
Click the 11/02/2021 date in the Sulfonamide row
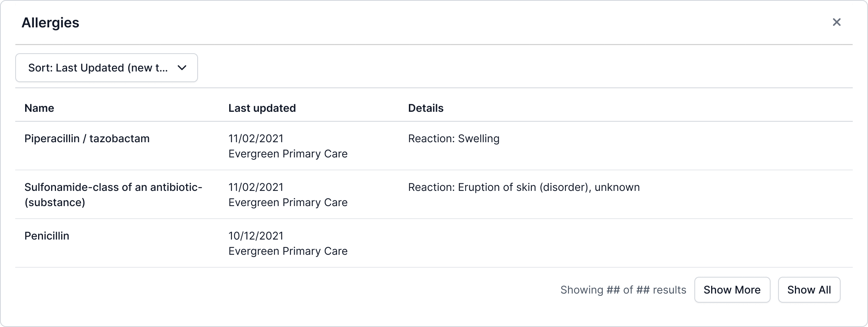pyautogui.click(x=256, y=187)
